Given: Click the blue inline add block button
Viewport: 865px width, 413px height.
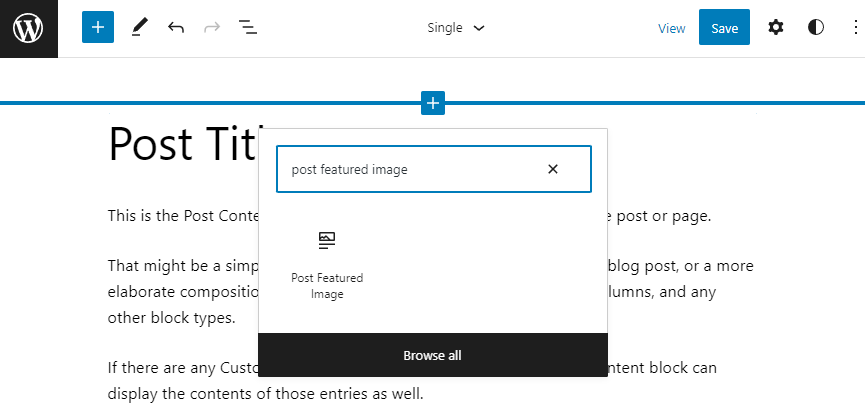Looking at the screenshot, I should point(432,102).
